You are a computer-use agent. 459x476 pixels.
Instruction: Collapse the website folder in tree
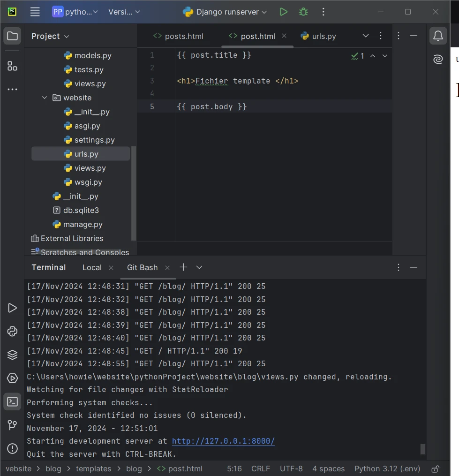click(45, 98)
